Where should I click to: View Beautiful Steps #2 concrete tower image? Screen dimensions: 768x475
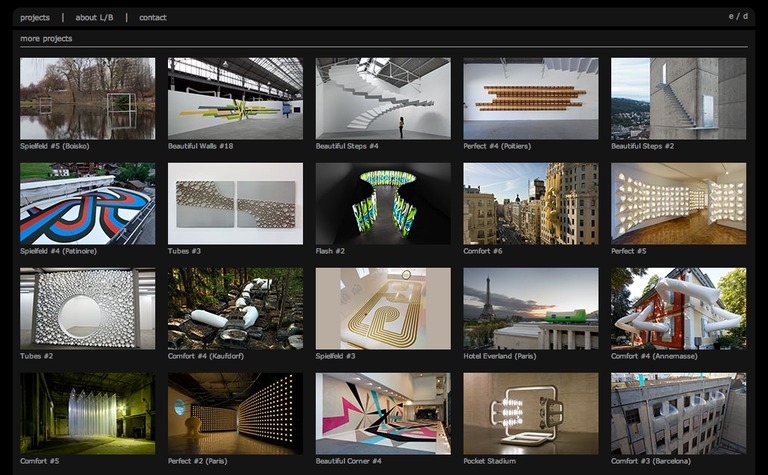[679, 98]
